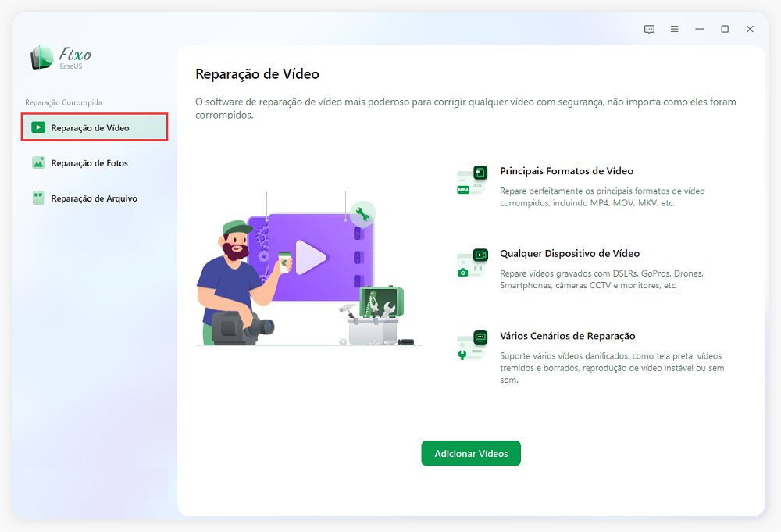Click the text mentioning MP4, MOV, MKV
Screen dimensions: 781x532
[602, 197]
